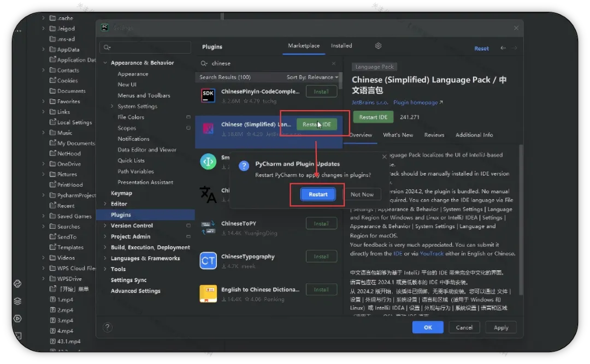Expand the Editor settings section
The image size is (590, 364).
[x=105, y=204]
